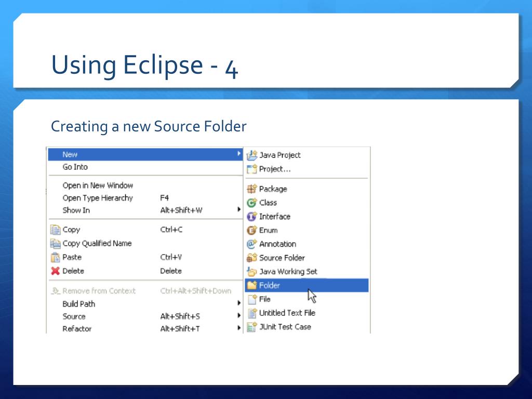Image resolution: width=532 pixels, height=399 pixels.
Task: Click the 'Using Eclipse - 4' title
Action: 144,65
